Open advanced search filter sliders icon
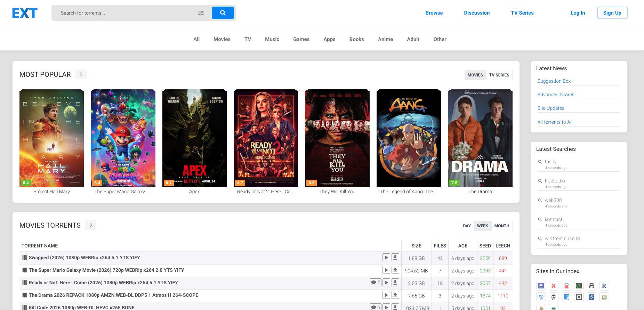The image size is (644, 310). [201, 13]
